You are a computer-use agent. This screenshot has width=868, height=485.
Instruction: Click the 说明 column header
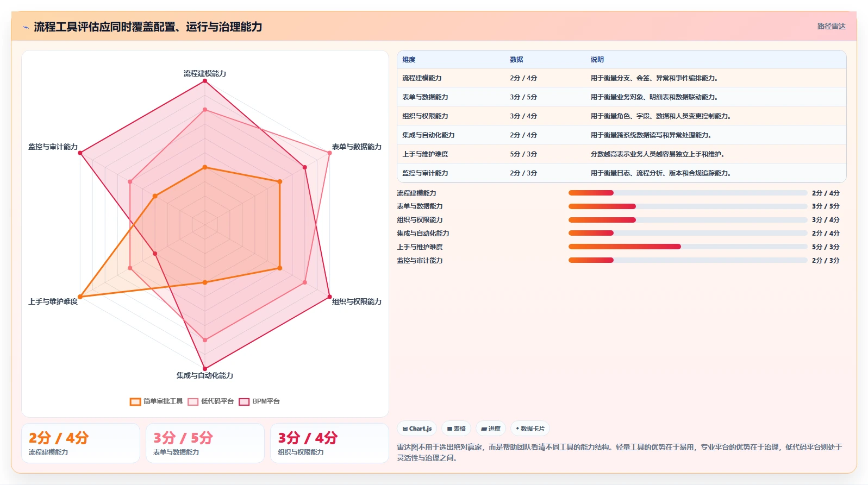[597, 60]
